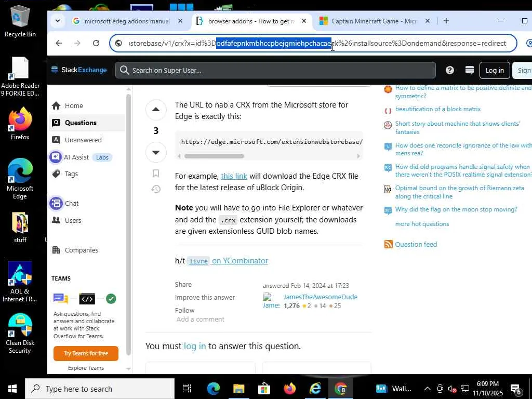
Task: Open the stuff folder on desktop
Action: click(x=20, y=228)
